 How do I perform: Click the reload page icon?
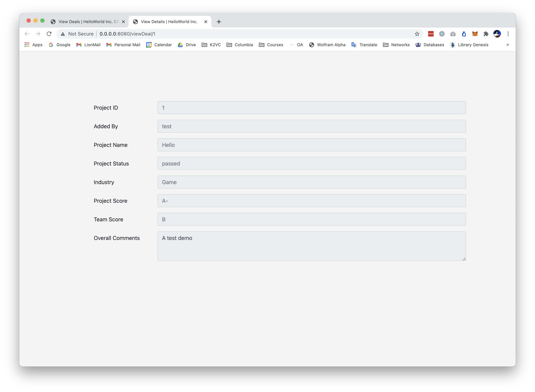49,34
